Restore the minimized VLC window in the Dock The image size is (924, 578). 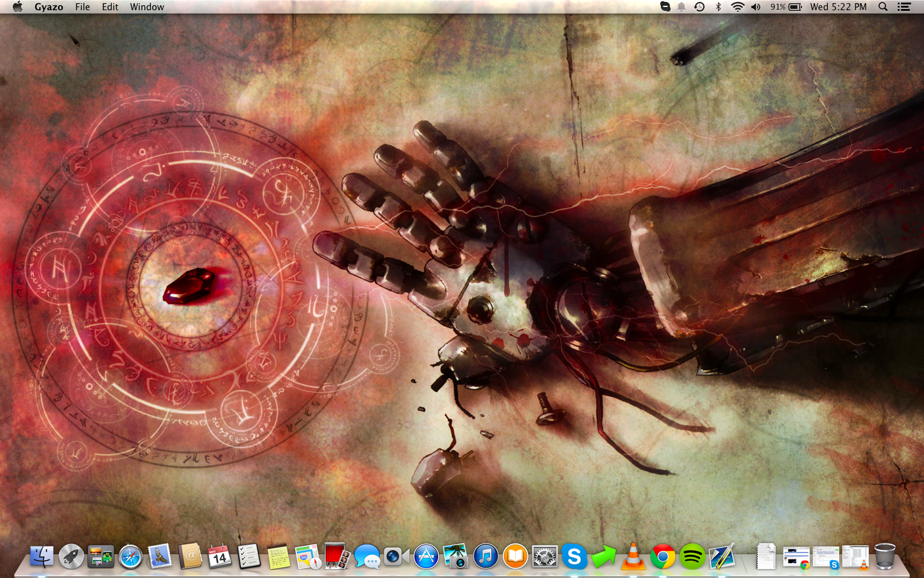(855, 557)
